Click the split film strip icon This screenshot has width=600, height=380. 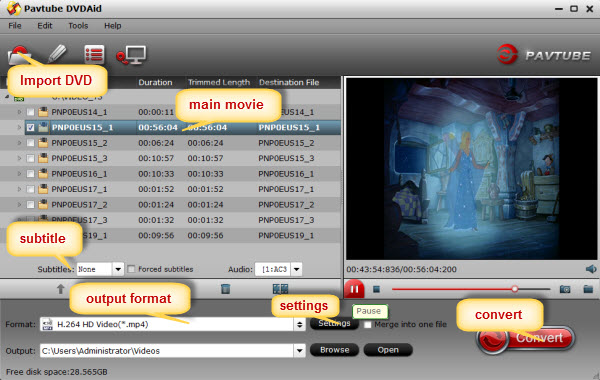point(280,289)
